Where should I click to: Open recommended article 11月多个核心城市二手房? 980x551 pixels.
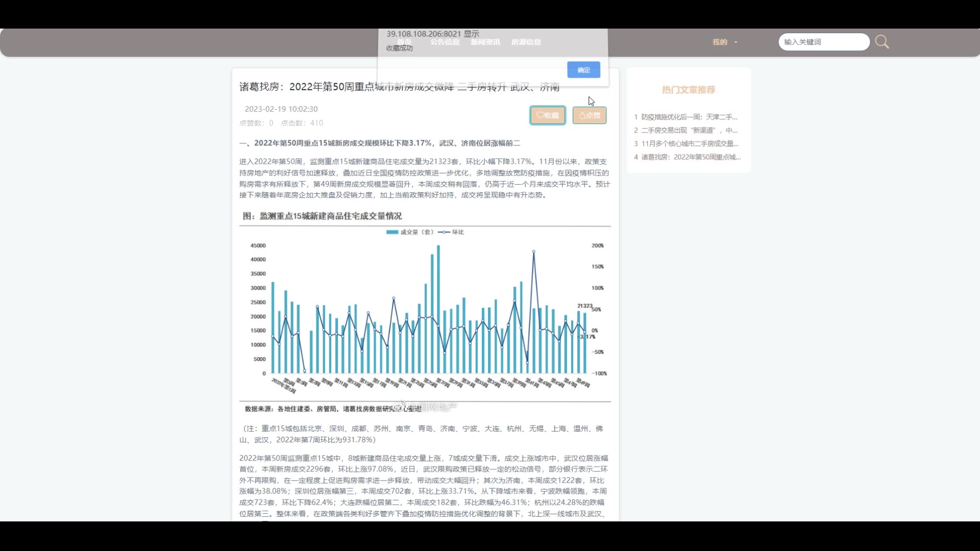(689, 143)
